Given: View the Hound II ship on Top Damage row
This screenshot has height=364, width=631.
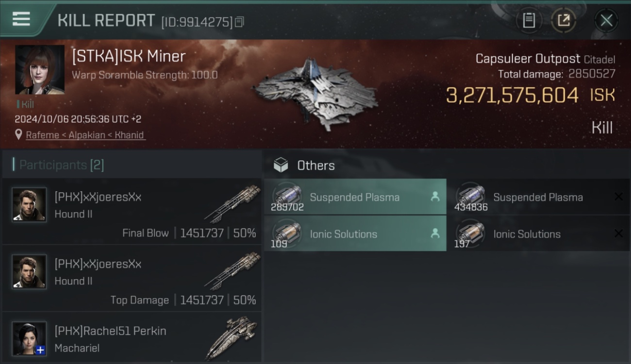Looking at the screenshot, I should pos(232,271).
